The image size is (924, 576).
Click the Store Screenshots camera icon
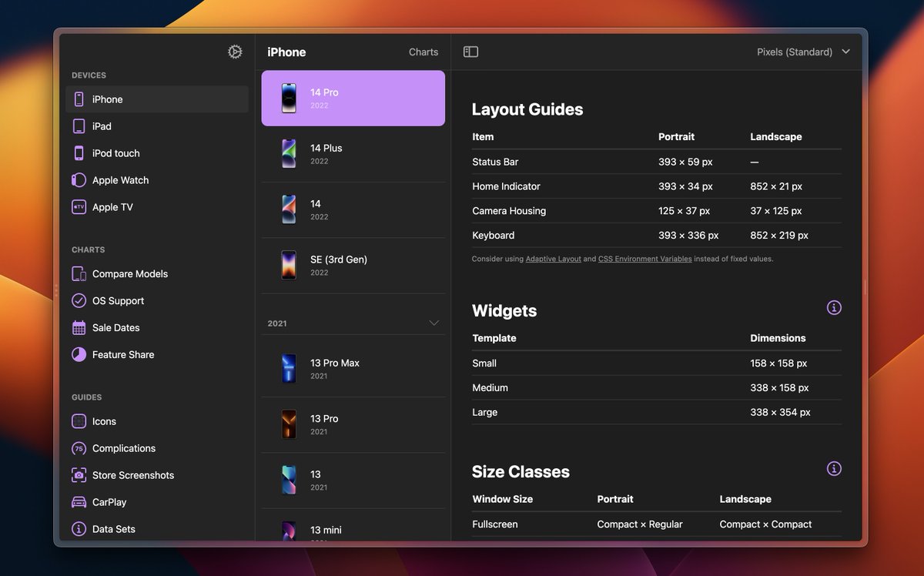click(79, 475)
